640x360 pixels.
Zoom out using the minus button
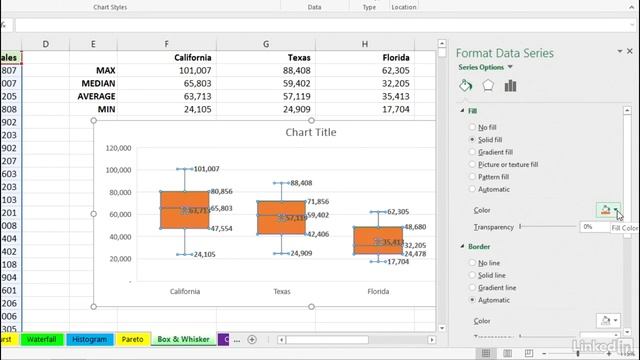(544, 353)
